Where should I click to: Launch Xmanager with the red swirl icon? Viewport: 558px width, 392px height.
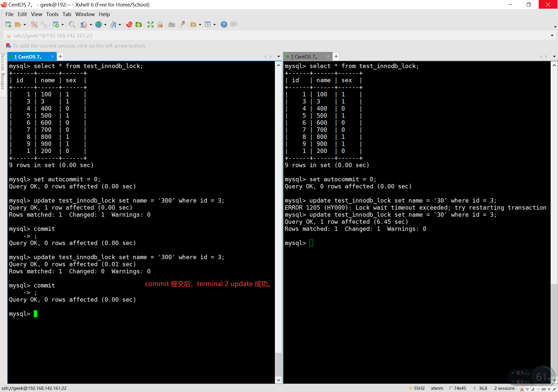(129, 24)
